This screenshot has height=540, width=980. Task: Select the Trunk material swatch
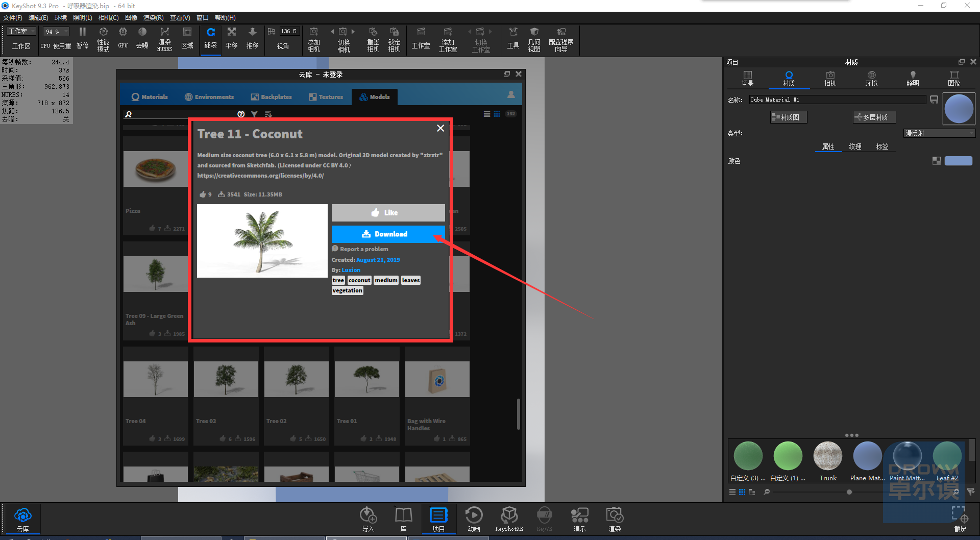tap(828, 456)
